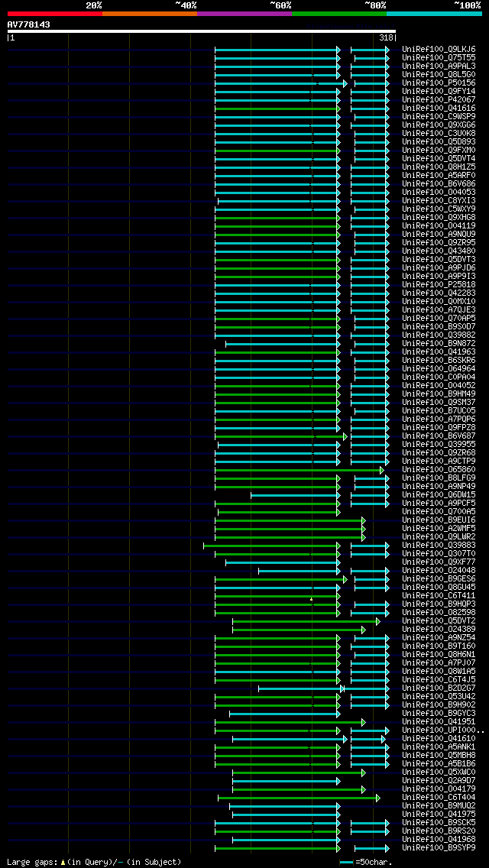Click label UniRef100_Q41610
The image size is (489, 868).
coord(439,738)
